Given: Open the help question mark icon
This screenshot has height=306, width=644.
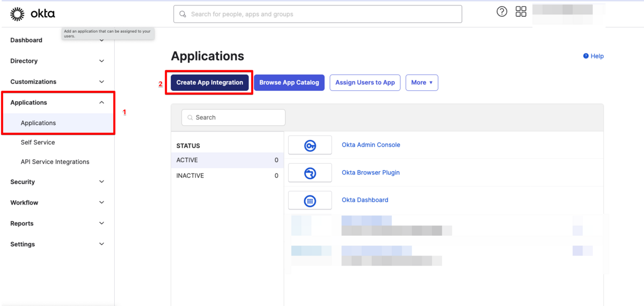Looking at the screenshot, I should (502, 12).
